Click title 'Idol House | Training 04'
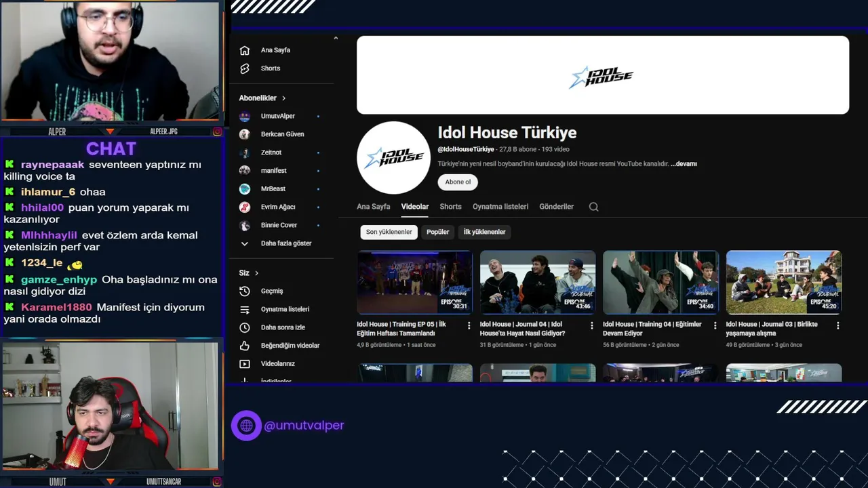Screen dimensions: 868x488 pyautogui.click(x=652, y=329)
